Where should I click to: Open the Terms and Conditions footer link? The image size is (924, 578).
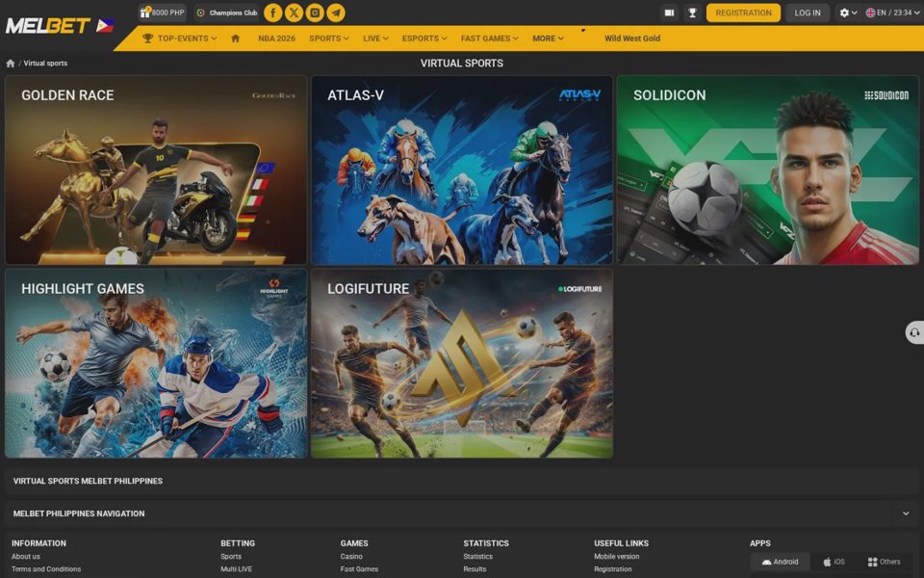[46, 569]
